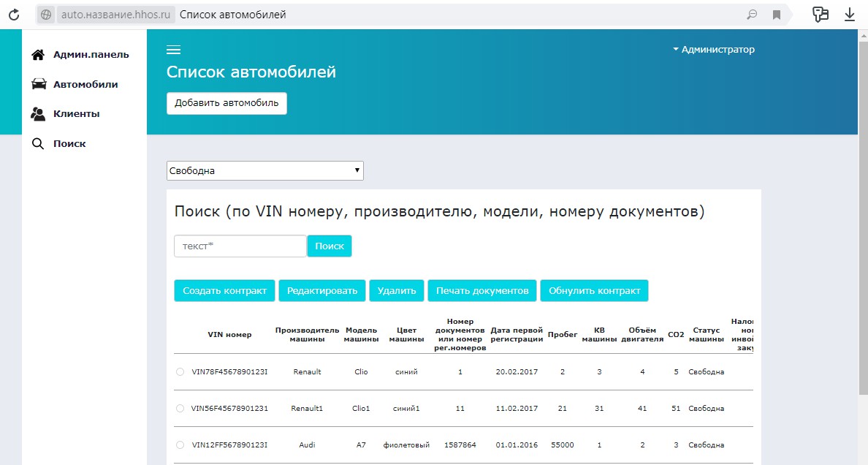Focus the текст search input field
Viewport: 868px width, 465px height.
(240, 246)
